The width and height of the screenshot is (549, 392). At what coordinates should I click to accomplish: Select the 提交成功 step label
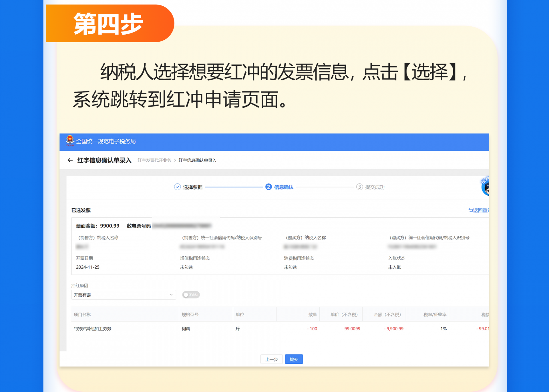tap(375, 187)
